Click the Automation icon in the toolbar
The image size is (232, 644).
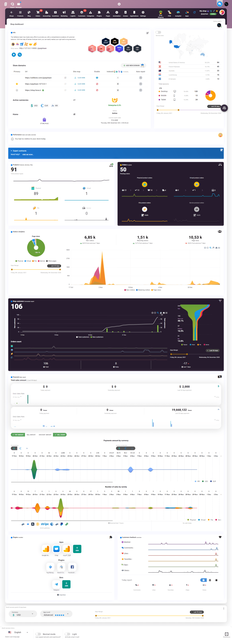[x=117, y=13]
